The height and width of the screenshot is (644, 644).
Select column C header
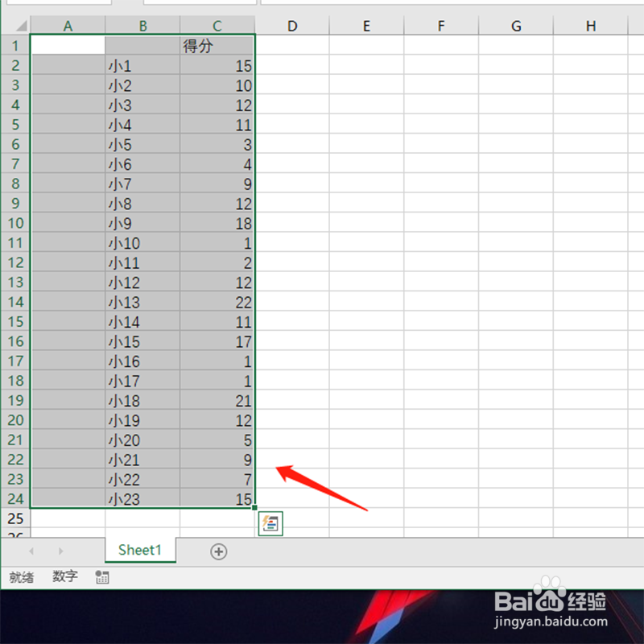pos(217,26)
